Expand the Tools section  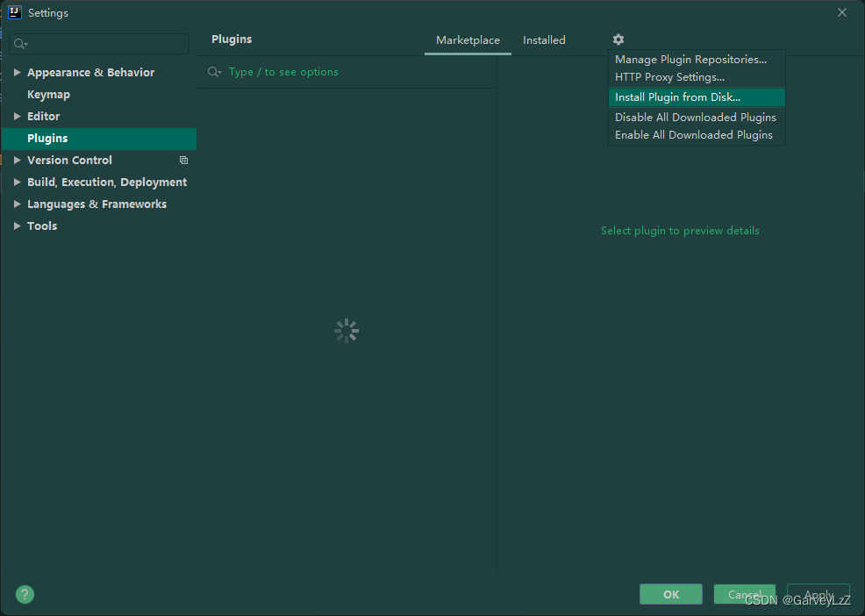pos(16,226)
